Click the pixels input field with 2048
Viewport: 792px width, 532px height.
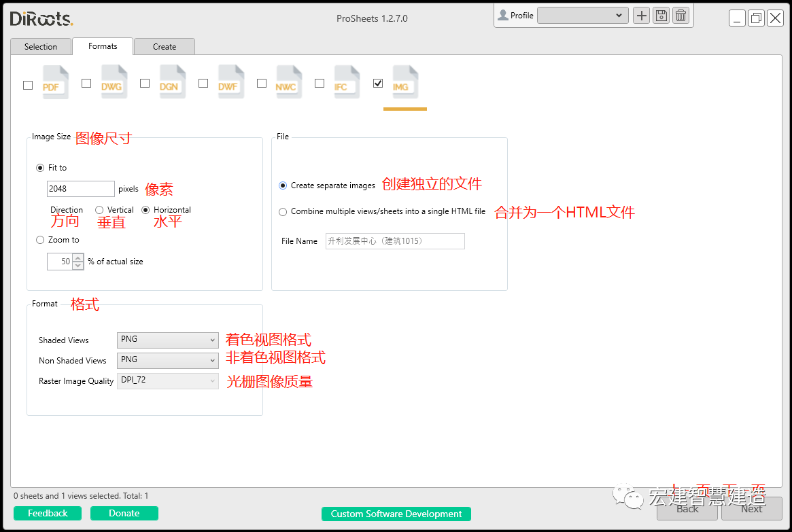[81, 189]
